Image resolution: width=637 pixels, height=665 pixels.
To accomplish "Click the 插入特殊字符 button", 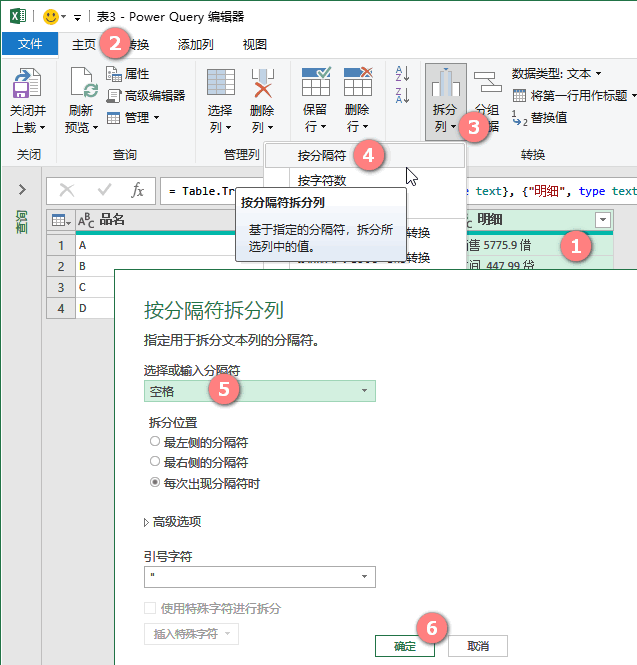I will (191, 634).
